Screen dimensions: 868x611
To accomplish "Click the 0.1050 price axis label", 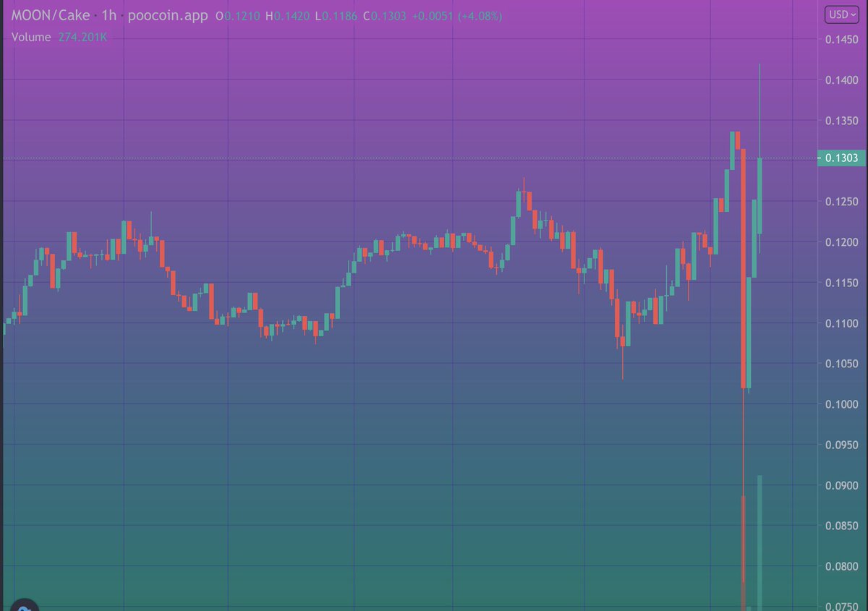I will coord(841,364).
